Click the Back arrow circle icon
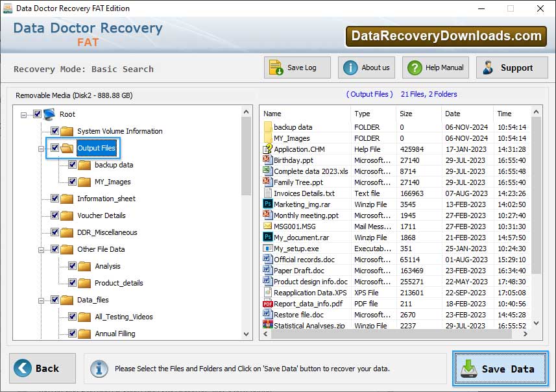556x392 pixels. pyautogui.click(x=23, y=368)
